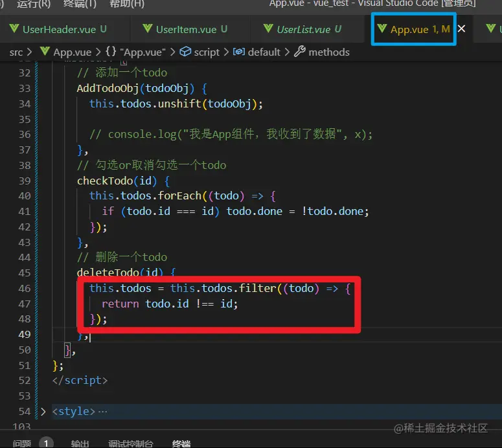Click the Vue icon on App.vue tab
The image size is (502, 448).
tap(382, 28)
